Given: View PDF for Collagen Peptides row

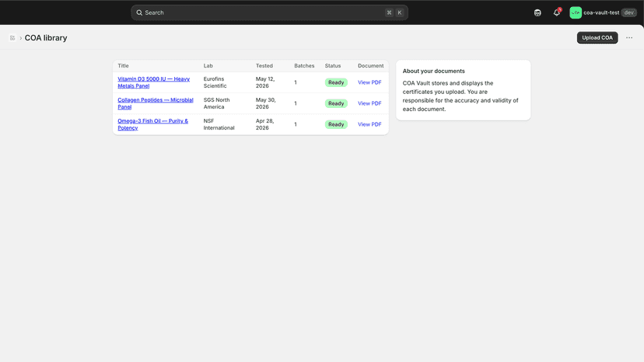Looking at the screenshot, I should coord(369,103).
